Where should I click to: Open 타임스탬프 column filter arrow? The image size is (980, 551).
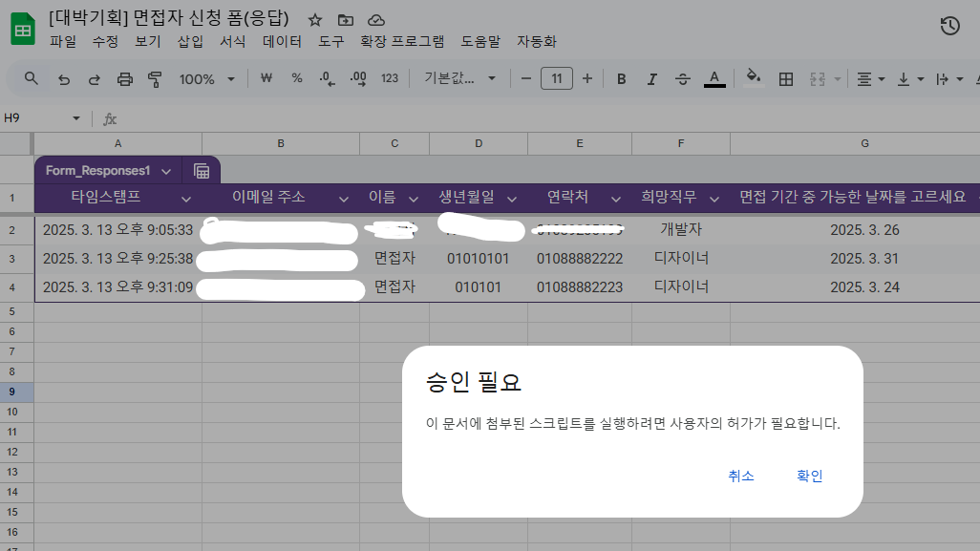point(185,200)
